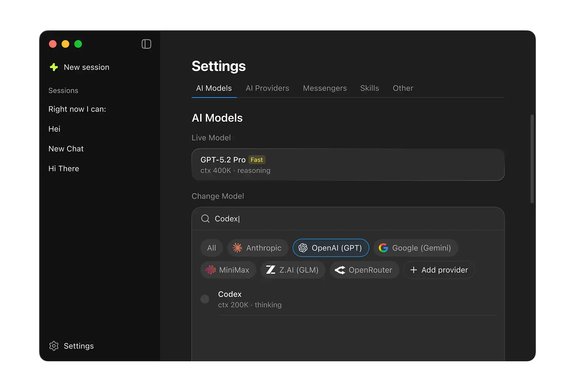The width and height of the screenshot is (575, 392).
Task: Open Settings via the gear icon
Action: click(x=54, y=346)
